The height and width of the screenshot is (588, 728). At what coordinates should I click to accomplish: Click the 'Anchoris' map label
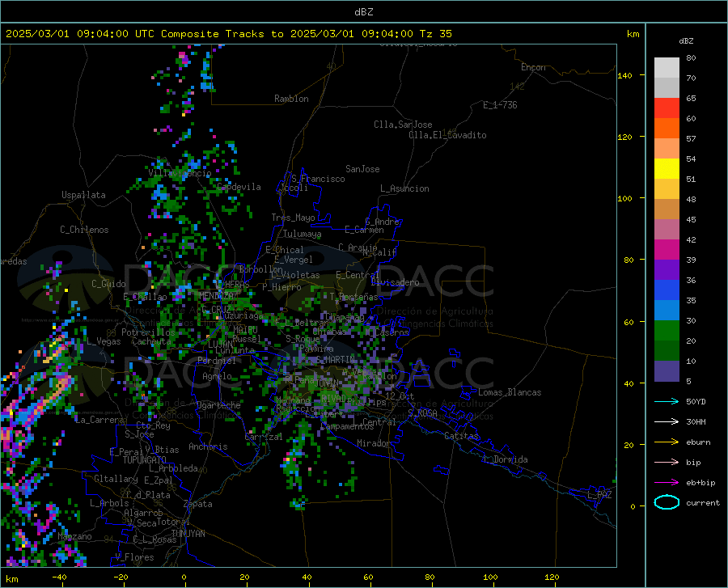click(x=208, y=446)
